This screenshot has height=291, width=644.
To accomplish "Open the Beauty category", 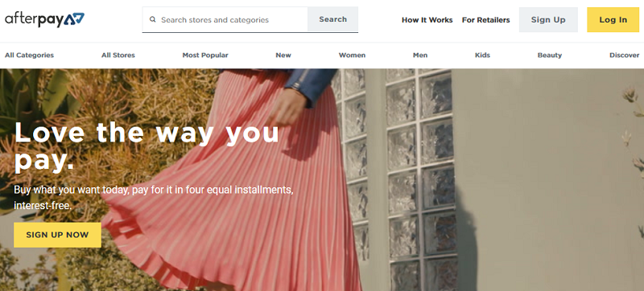I will pyautogui.click(x=550, y=55).
